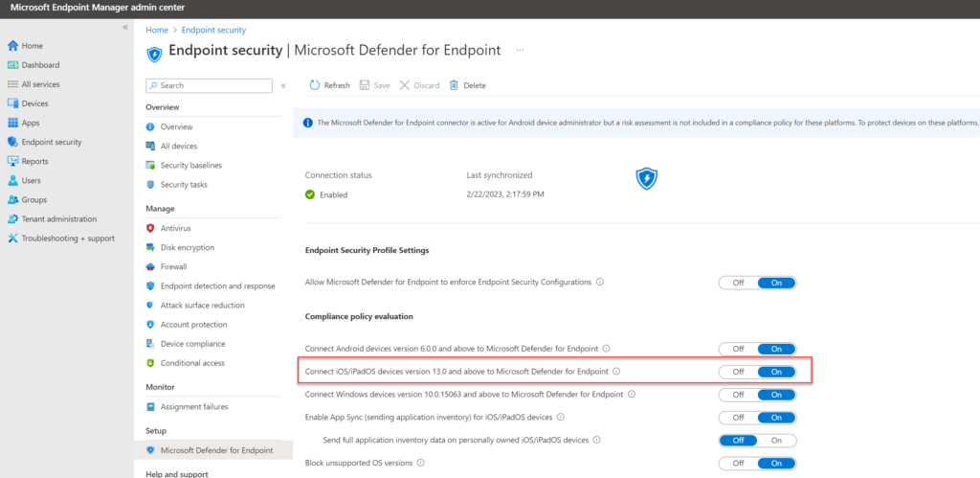Turn On Send full application inventory data toggle

point(777,441)
